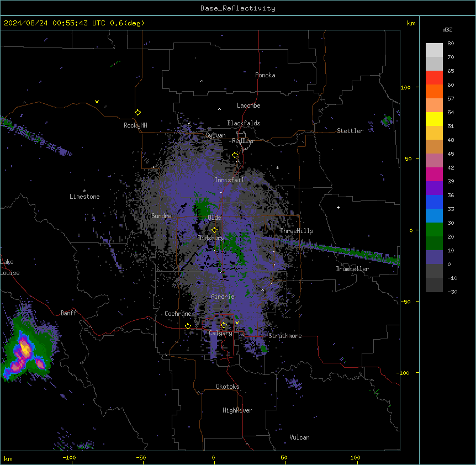
Task: Click the ThreeHills label
Action: pos(297,231)
